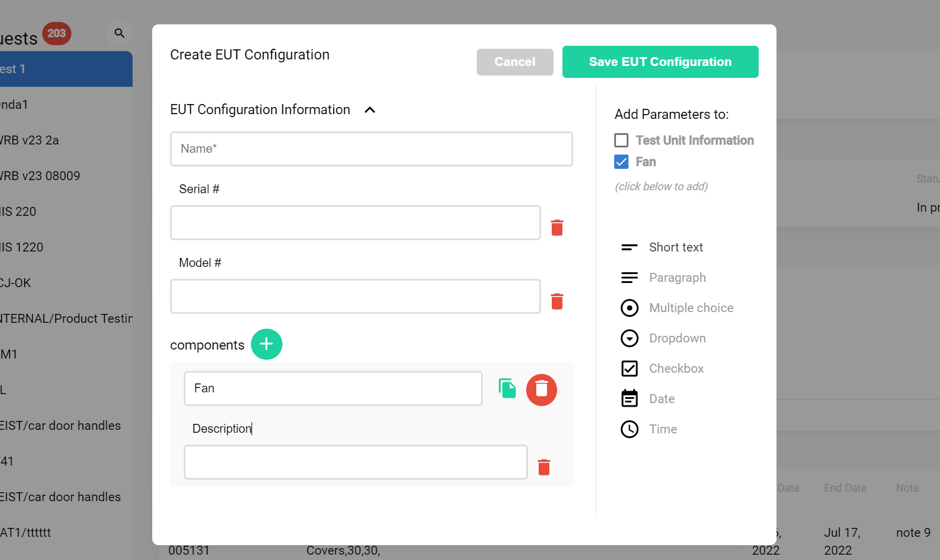This screenshot has height=560, width=940.
Task: Select the CJ-OK item in sidebar
Action: pos(17,283)
